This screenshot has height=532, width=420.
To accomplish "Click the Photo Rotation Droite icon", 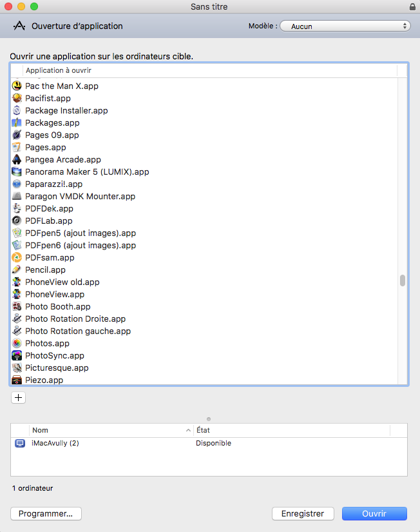I will coord(17,319).
